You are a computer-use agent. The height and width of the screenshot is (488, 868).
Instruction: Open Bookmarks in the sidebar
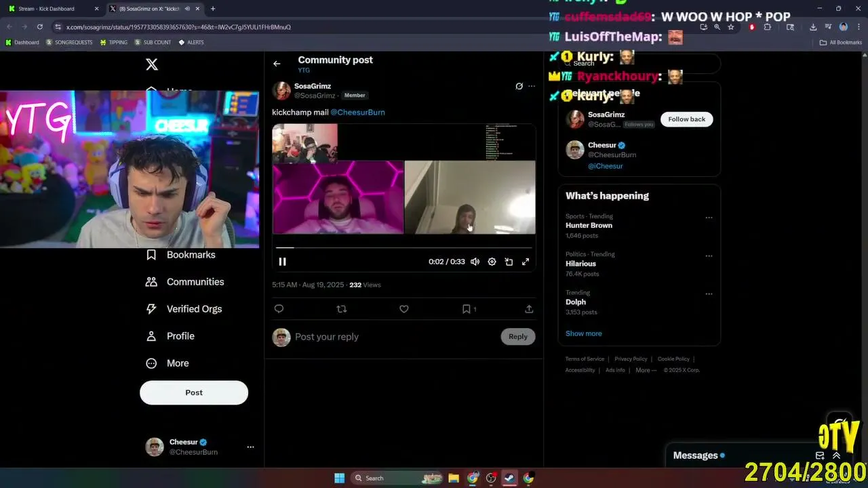[182, 255]
